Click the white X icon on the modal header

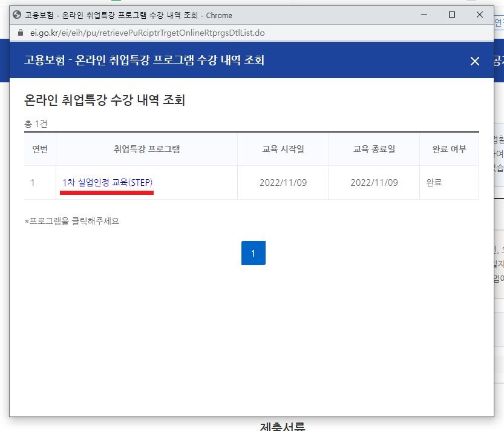(476, 61)
